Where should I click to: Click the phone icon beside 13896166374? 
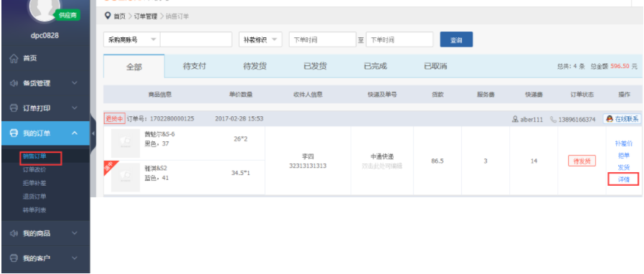coord(553,120)
